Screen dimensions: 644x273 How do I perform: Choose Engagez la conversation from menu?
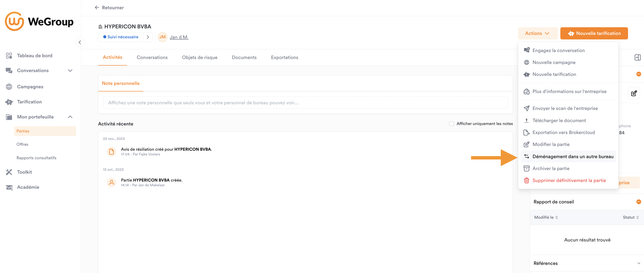click(568, 50)
